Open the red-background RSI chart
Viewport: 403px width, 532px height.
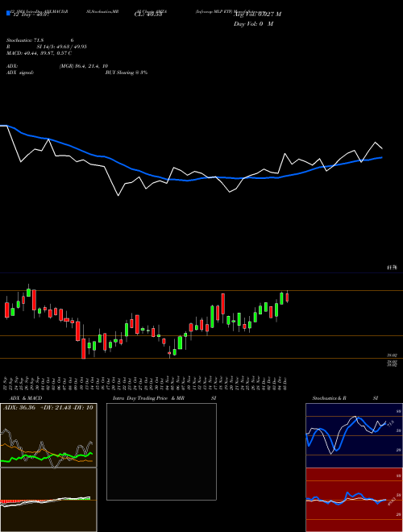pyautogui.click(x=354, y=500)
